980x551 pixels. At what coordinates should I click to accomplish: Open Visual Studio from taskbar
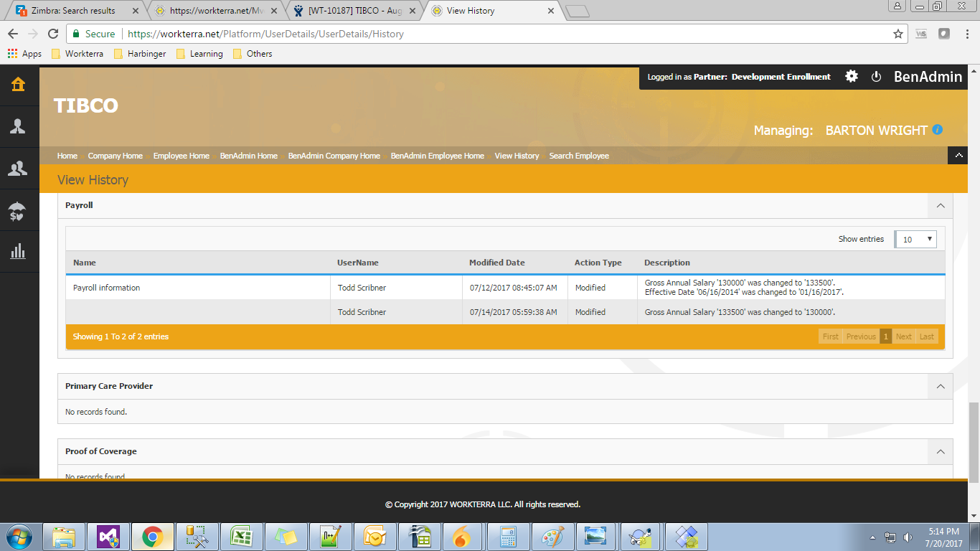(108, 537)
